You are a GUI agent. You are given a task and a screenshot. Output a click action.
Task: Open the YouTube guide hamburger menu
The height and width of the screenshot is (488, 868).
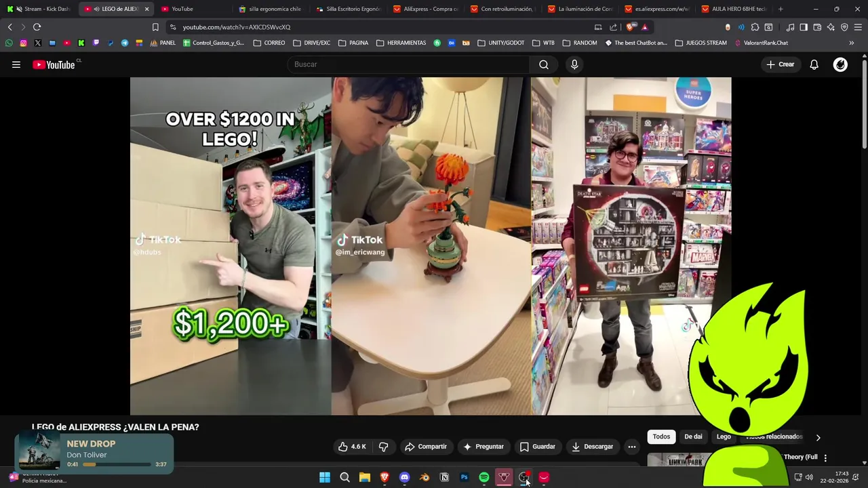click(16, 64)
